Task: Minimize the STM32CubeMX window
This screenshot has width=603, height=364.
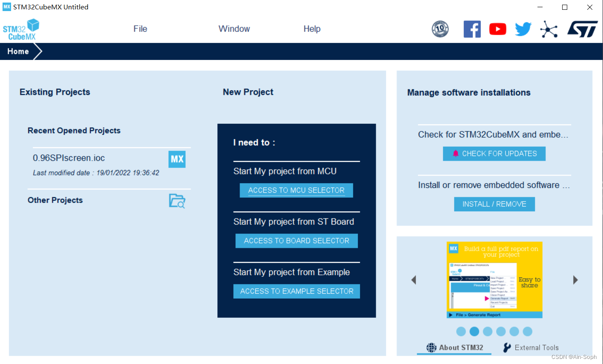Action: (x=540, y=7)
